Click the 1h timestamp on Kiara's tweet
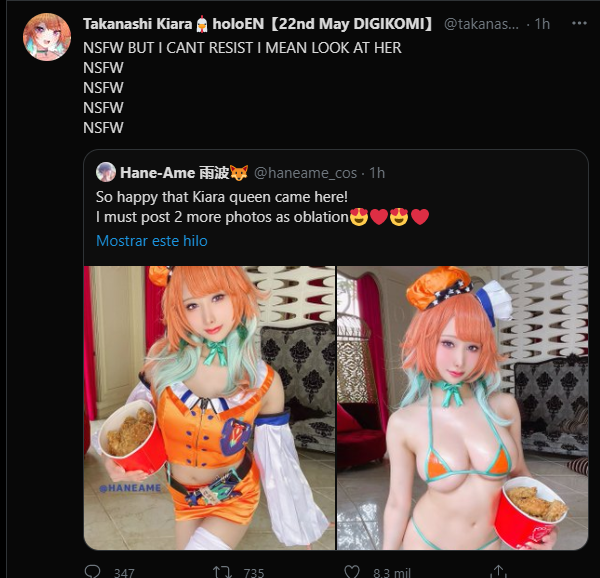This screenshot has height=578, width=600. point(542,24)
